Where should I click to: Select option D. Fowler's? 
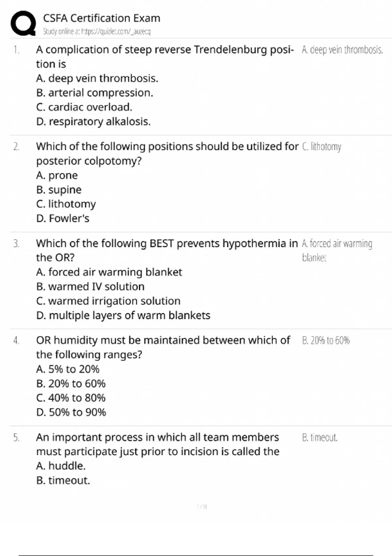click(x=62, y=218)
